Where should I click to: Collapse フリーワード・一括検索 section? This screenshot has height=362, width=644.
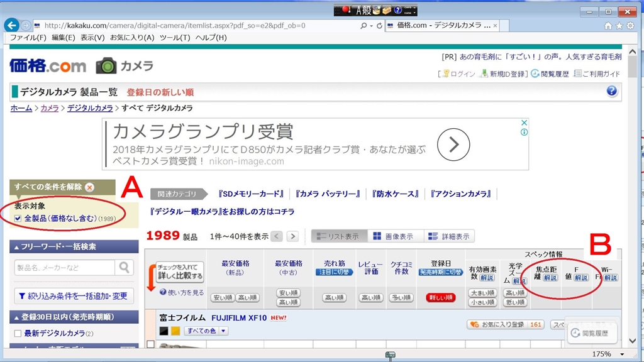(x=74, y=246)
